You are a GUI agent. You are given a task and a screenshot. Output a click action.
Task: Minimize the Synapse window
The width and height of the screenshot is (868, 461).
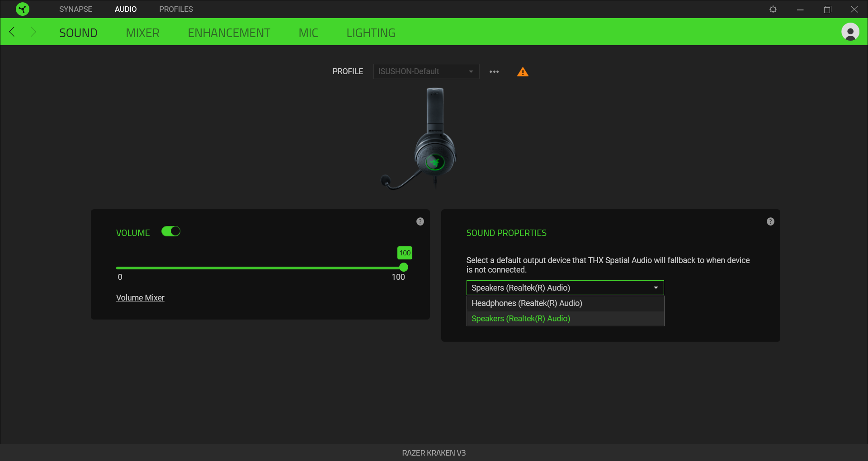(800, 9)
